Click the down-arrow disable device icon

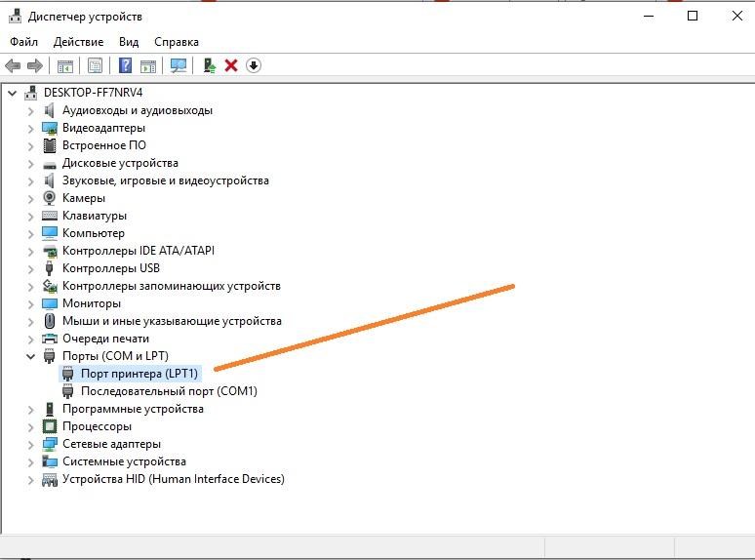(x=254, y=65)
